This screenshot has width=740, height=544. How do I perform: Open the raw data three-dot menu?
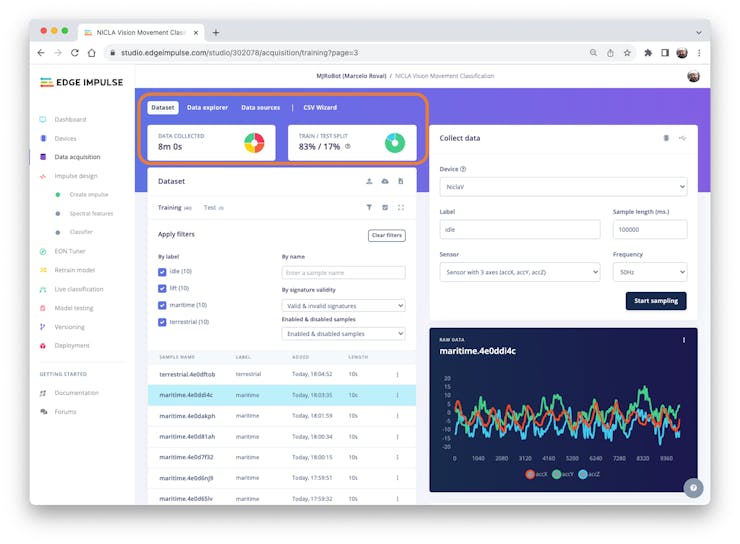click(684, 340)
